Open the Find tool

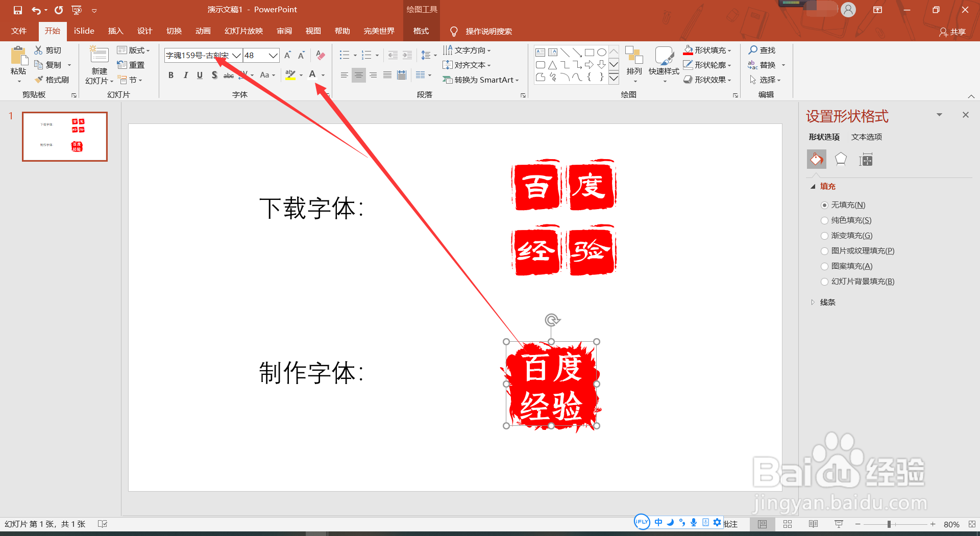point(763,50)
